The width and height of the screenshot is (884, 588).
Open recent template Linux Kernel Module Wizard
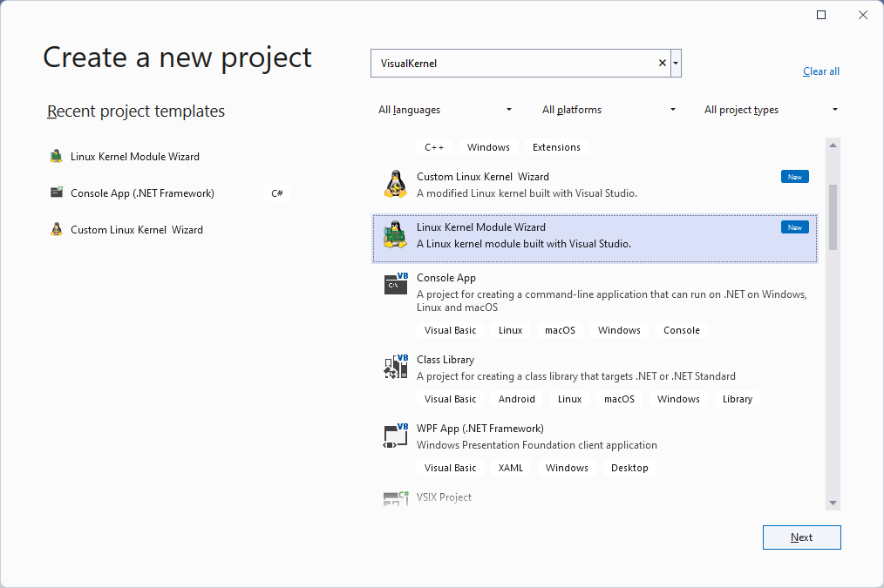click(x=135, y=157)
